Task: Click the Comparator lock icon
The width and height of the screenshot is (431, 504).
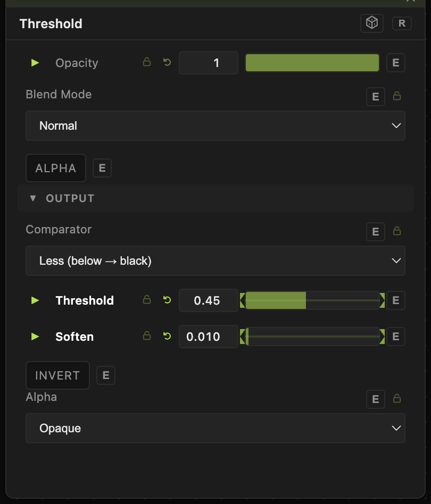Action: pos(397,231)
